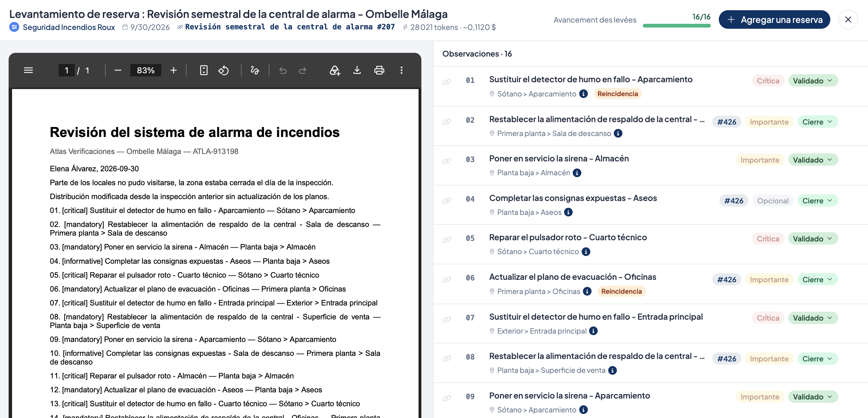
Task: Click info icon beside Sótano > Cuarto técnico
Action: 586,252
